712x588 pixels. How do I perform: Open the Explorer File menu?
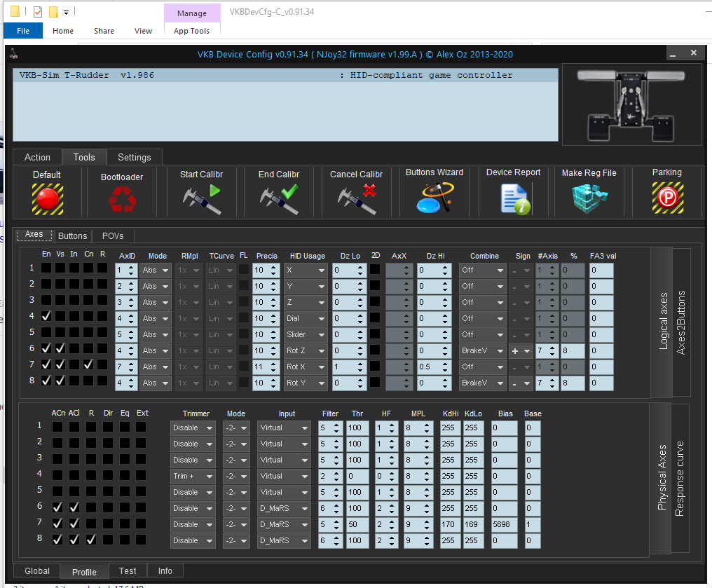coord(23,31)
